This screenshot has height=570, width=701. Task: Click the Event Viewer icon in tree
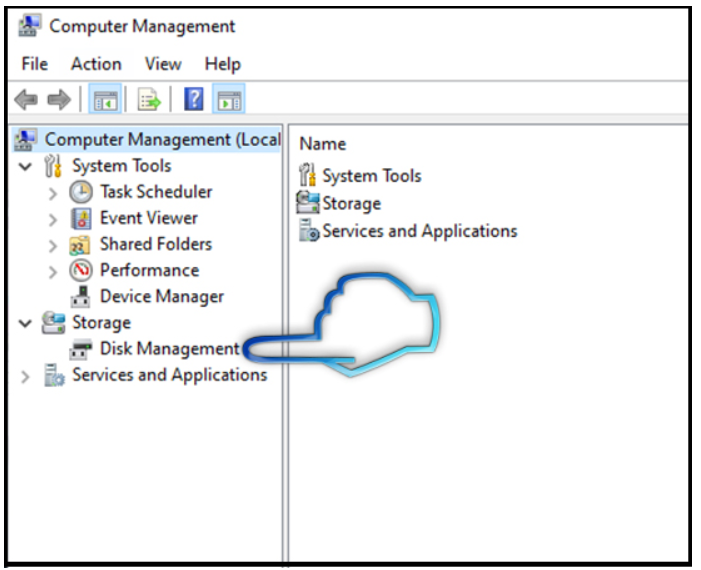click(81, 219)
